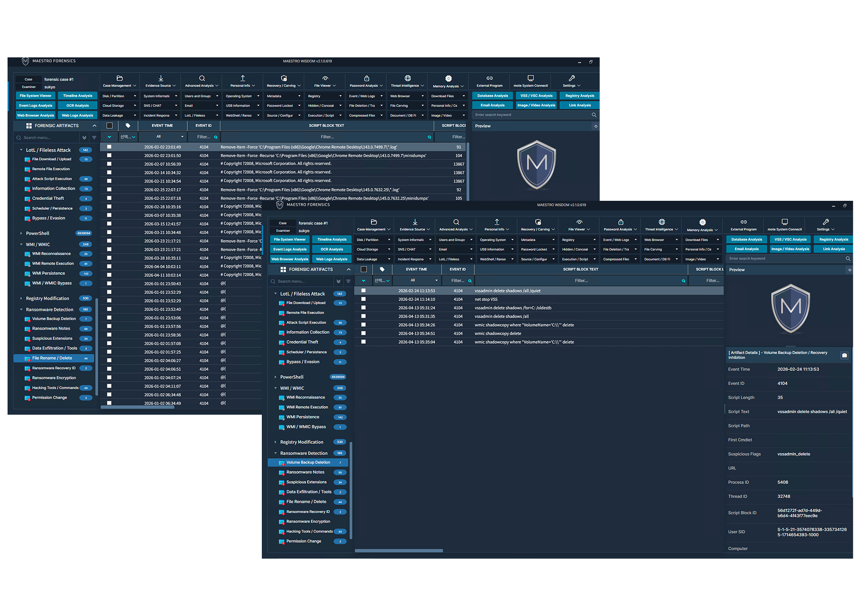Open Cloud Storage dropdown in back window
This screenshot has height=616, width=861.
119,106
